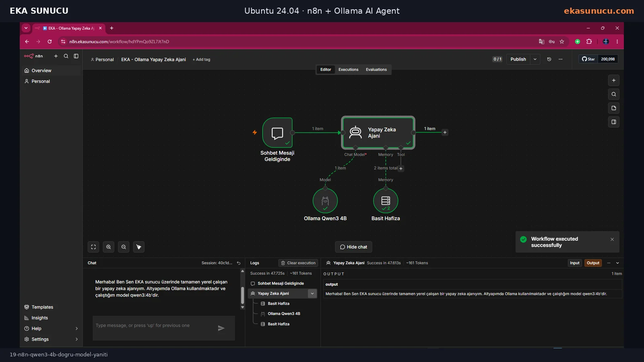Click the green plus extension icon
This screenshot has width=644, height=362.
pos(578,41)
